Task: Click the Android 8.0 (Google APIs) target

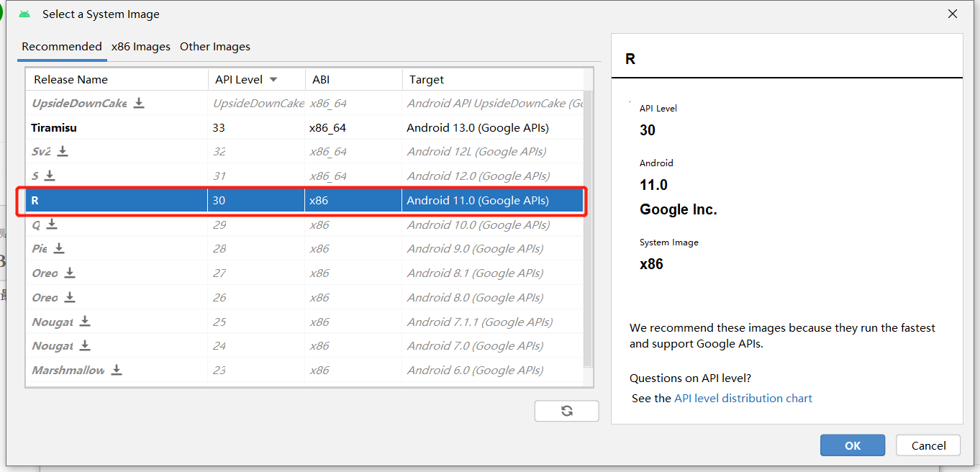Action: 475,297
